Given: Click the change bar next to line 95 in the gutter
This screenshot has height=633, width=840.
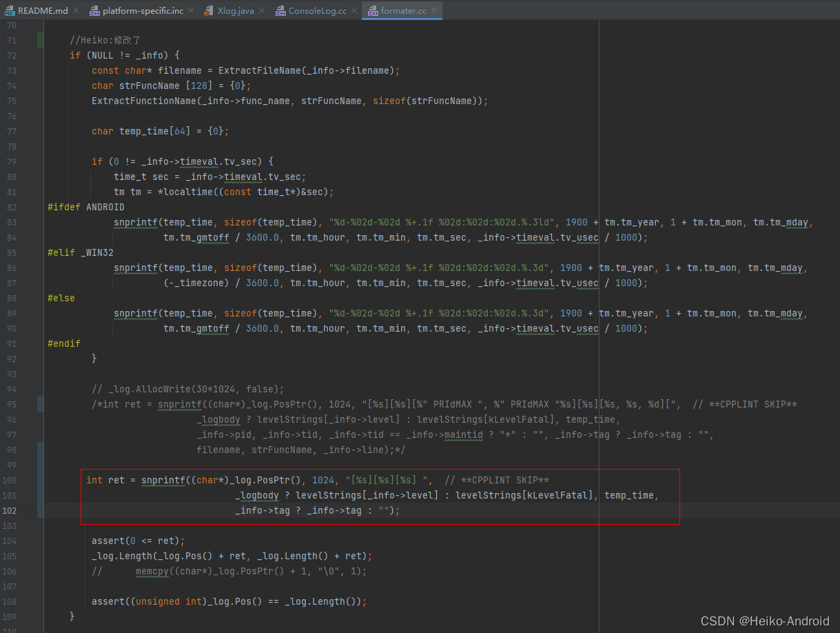Looking at the screenshot, I should pos(39,403).
